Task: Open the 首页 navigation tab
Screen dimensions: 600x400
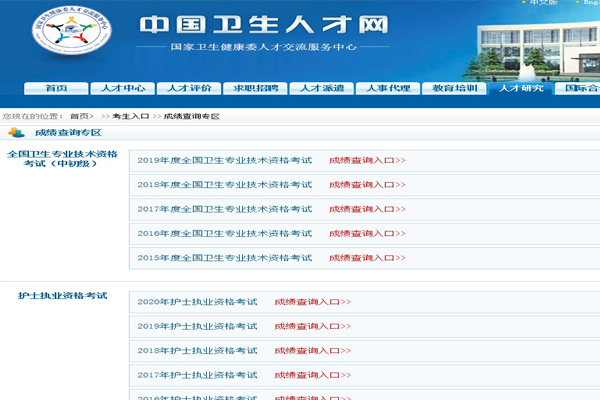Action: click(56, 88)
